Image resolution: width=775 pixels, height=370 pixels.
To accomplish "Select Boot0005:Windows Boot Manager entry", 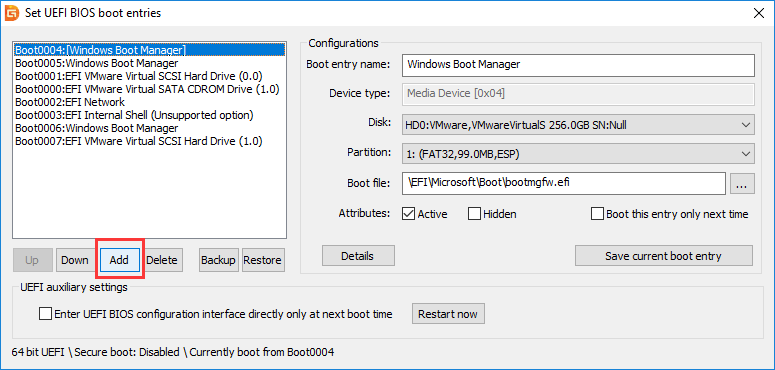I will [x=149, y=63].
